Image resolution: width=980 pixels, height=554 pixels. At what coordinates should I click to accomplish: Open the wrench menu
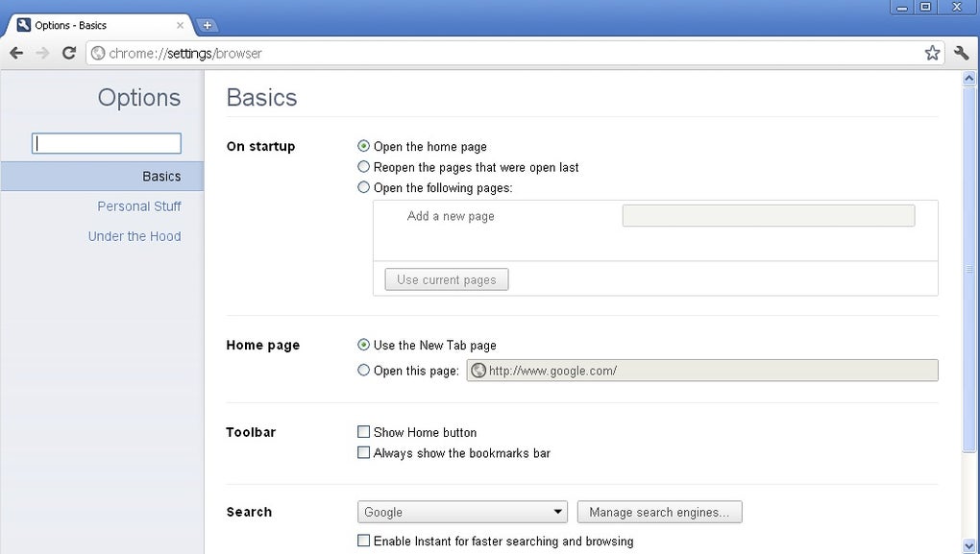click(961, 53)
